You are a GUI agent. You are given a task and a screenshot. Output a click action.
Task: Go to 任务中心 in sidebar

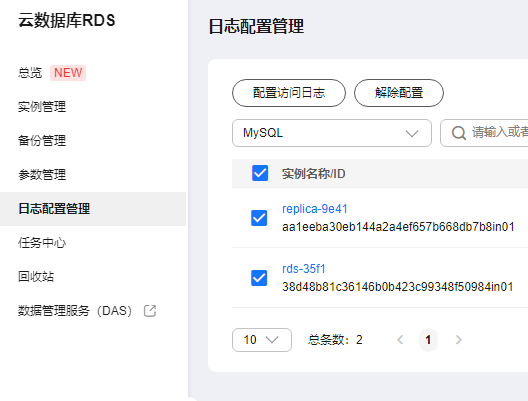point(42,242)
